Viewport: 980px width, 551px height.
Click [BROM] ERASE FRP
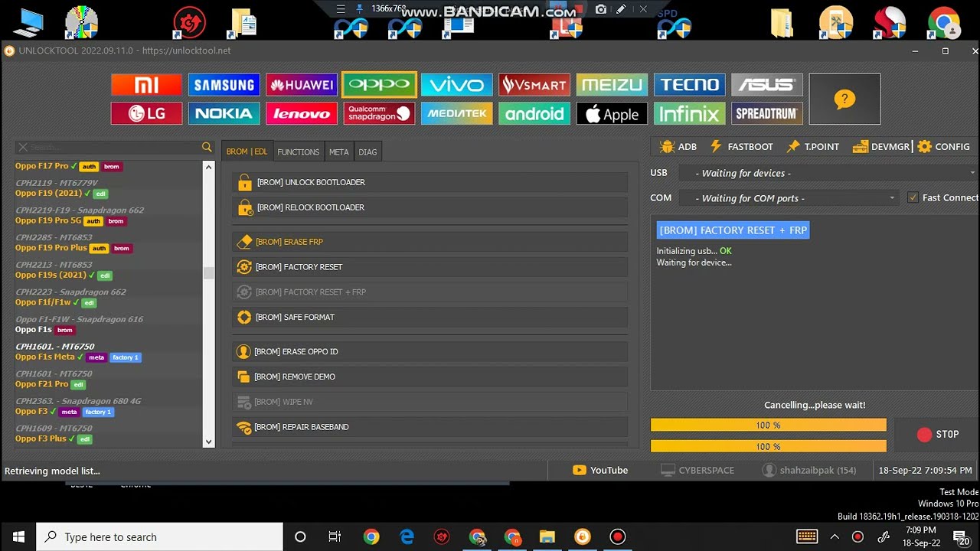tap(430, 242)
